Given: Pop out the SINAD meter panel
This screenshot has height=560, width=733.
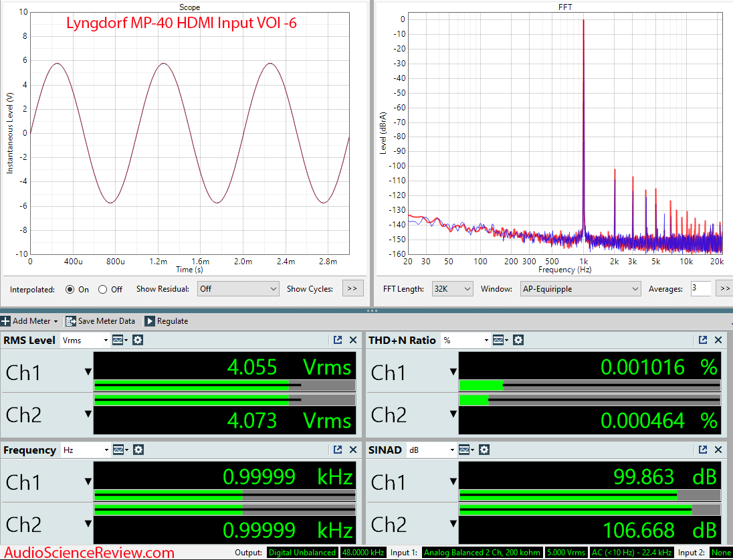Looking at the screenshot, I should 703,450.
